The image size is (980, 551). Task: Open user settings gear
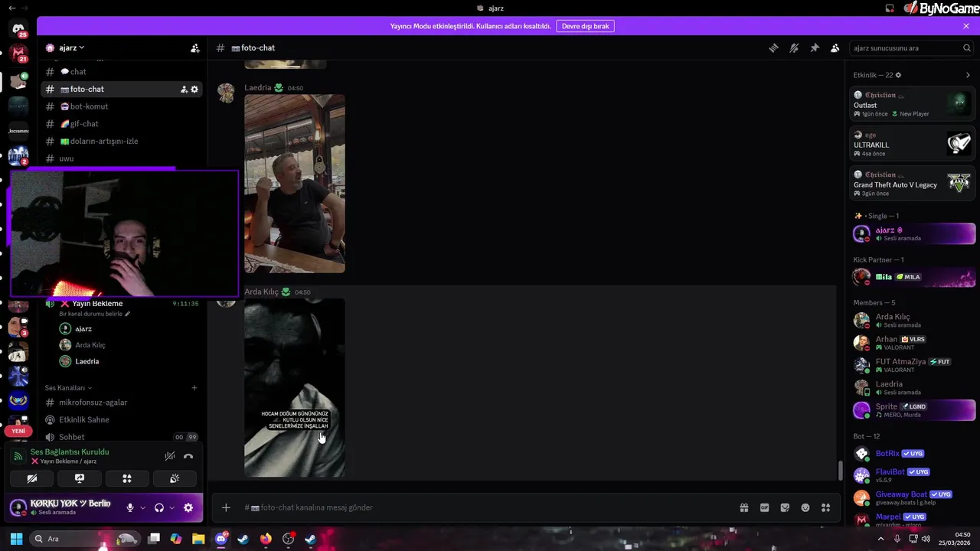click(188, 507)
